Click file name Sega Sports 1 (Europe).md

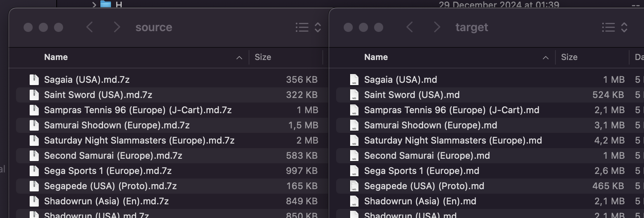pyautogui.click(x=422, y=171)
